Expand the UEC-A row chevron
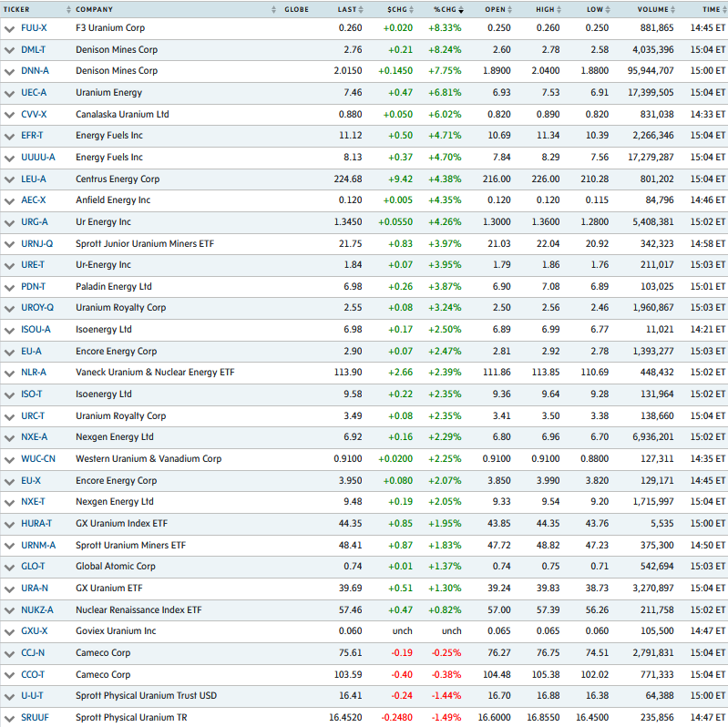This screenshot has width=728, height=727. tap(9, 93)
